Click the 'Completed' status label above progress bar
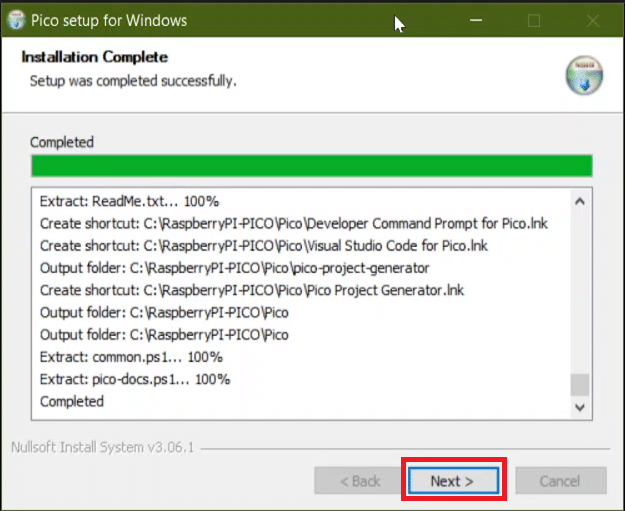The height and width of the screenshot is (511, 625). coord(62,142)
